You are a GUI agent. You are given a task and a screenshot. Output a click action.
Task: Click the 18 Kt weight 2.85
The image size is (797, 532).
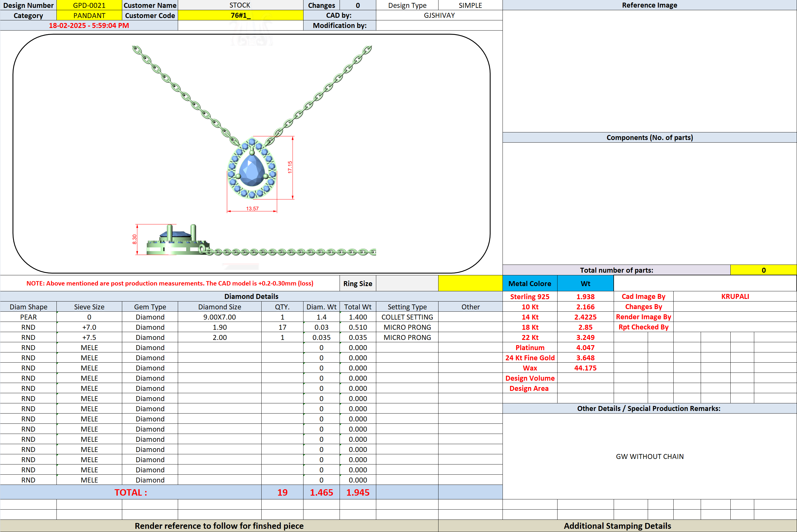[x=585, y=327]
